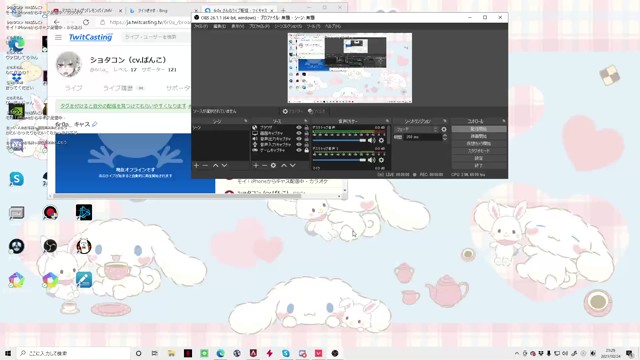Toggle visibility eye of Browser source

coord(299,128)
